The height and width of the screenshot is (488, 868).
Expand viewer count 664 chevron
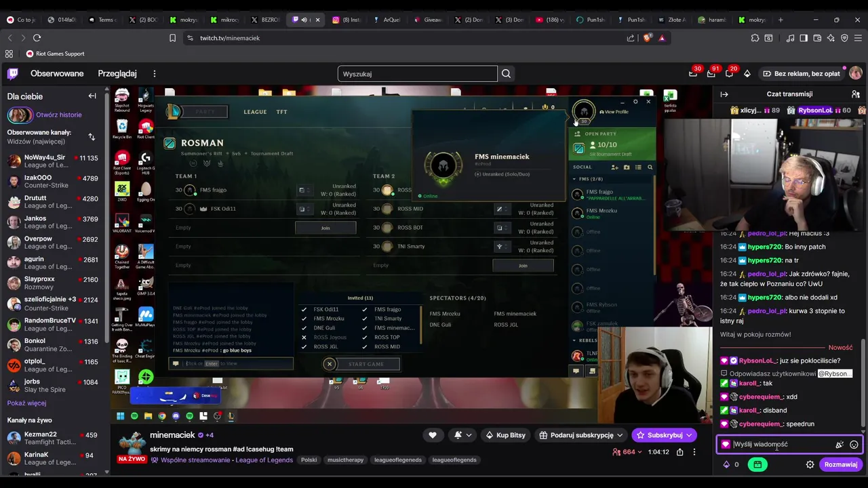[639, 452]
